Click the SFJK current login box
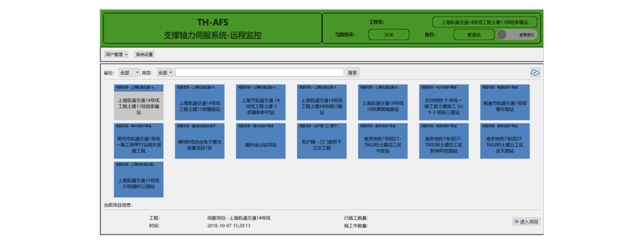 coord(389,35)
